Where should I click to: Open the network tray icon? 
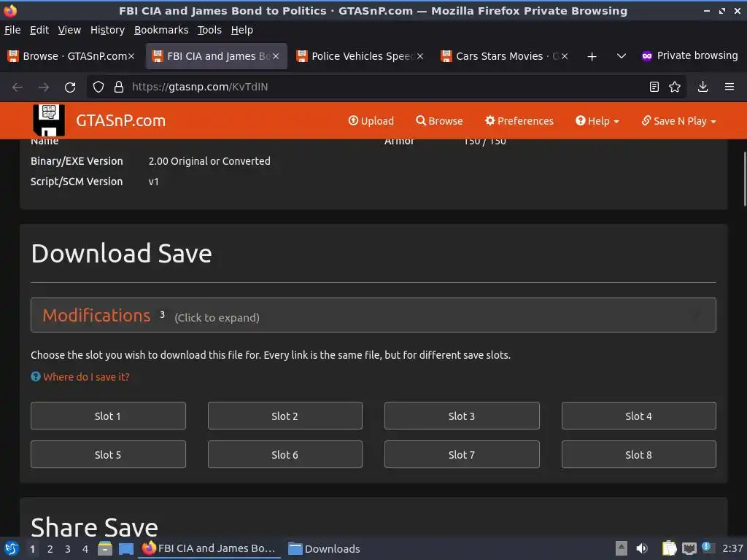689,548
